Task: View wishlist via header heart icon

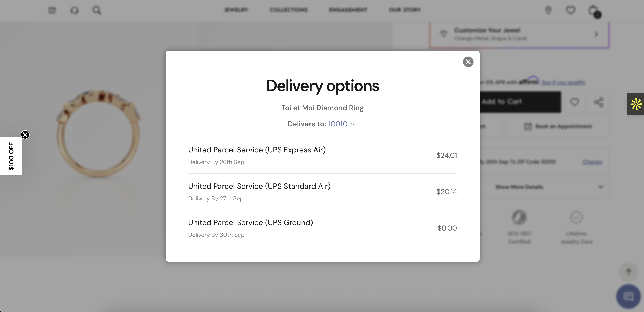Action: (x=571, y=10)
